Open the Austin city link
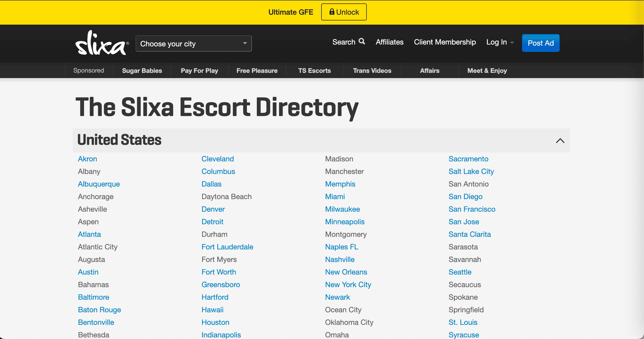The height and width of the screenshot is (339, 644). tap(88, 272)
